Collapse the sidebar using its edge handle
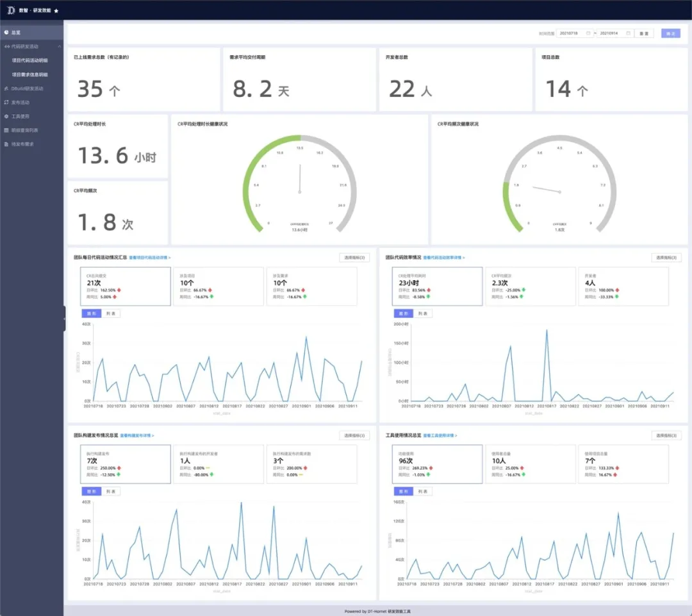Viewport: 692px width, 616px height. 64,319
